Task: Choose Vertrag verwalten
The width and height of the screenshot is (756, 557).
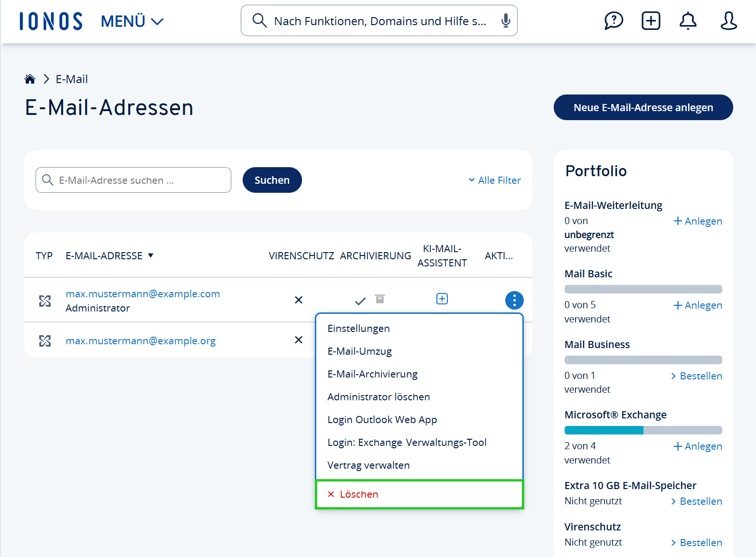Action: pyautogui.click(x=419, y=465)
